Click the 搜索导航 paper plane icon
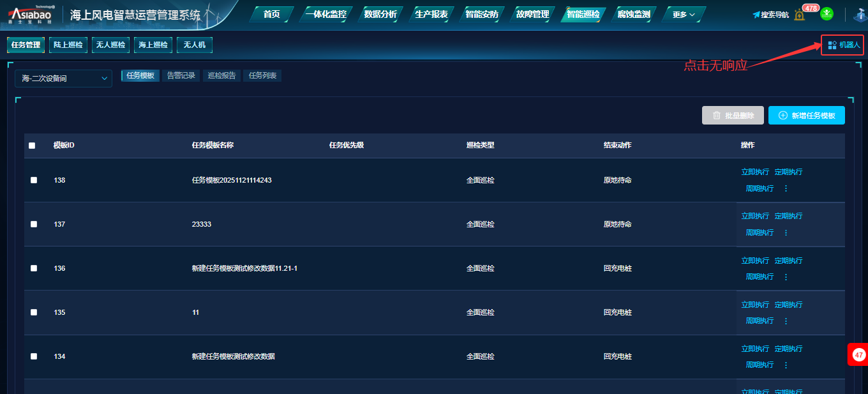This screenshot has width=868, height=394. pos(756,15)
